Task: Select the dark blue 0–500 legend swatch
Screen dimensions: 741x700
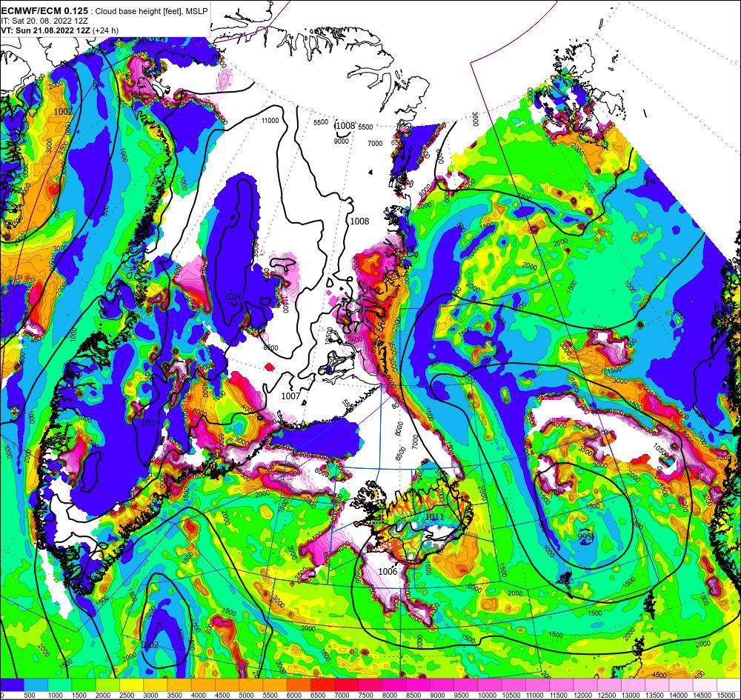Action: (x=12, y=685)
